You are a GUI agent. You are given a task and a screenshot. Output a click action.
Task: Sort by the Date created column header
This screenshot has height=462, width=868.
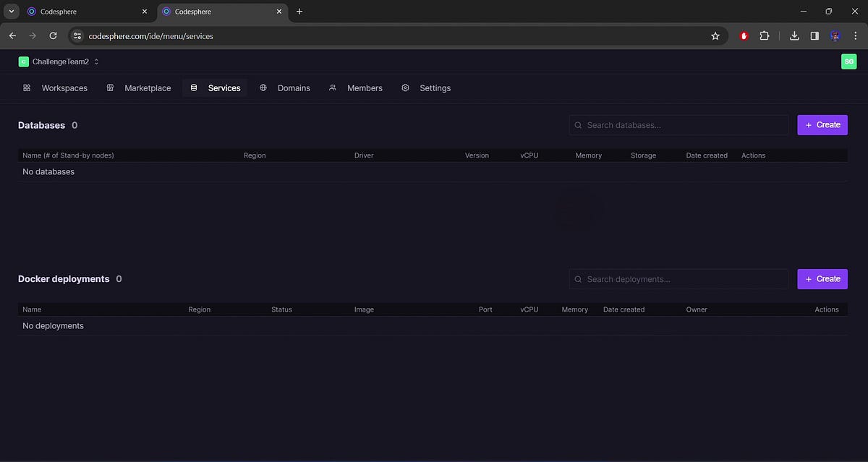[707, 155]
